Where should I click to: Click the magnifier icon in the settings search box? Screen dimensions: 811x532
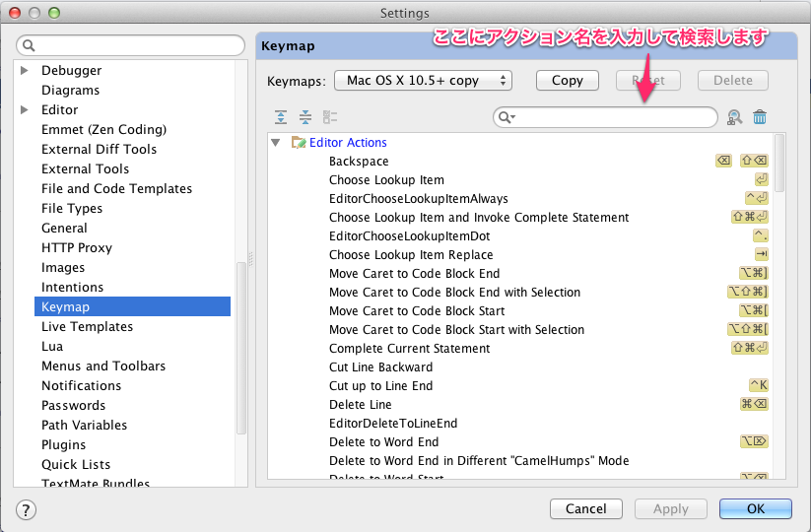(x=30, y=46)
